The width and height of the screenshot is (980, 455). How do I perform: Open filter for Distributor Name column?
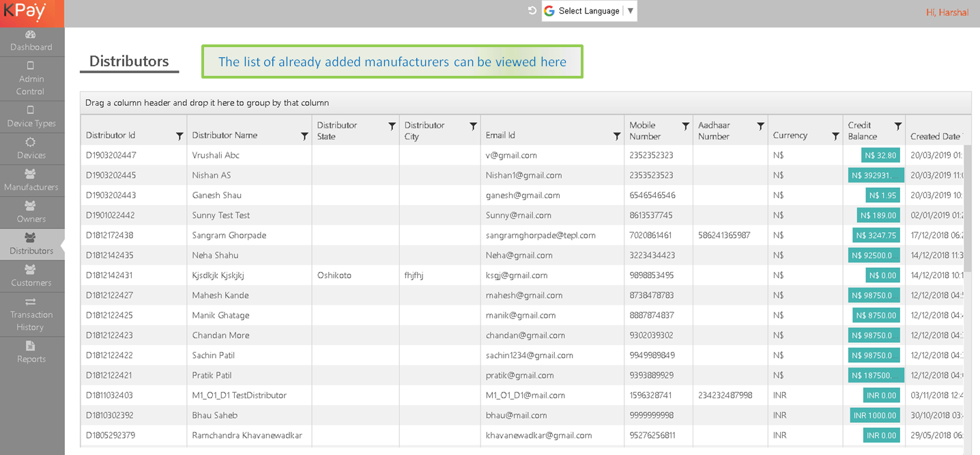304,137
